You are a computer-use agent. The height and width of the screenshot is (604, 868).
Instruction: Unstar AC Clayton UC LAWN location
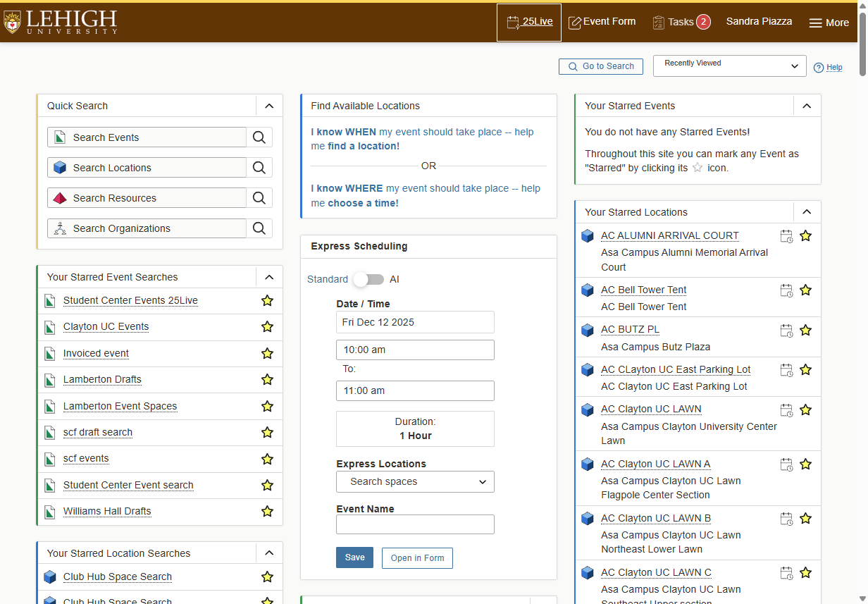[805, 409]
